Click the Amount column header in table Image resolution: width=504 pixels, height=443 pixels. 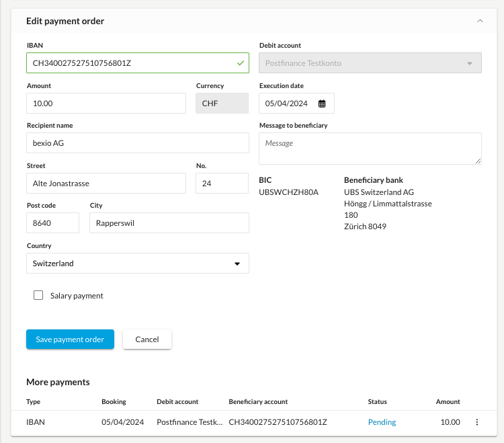(448, 402)
